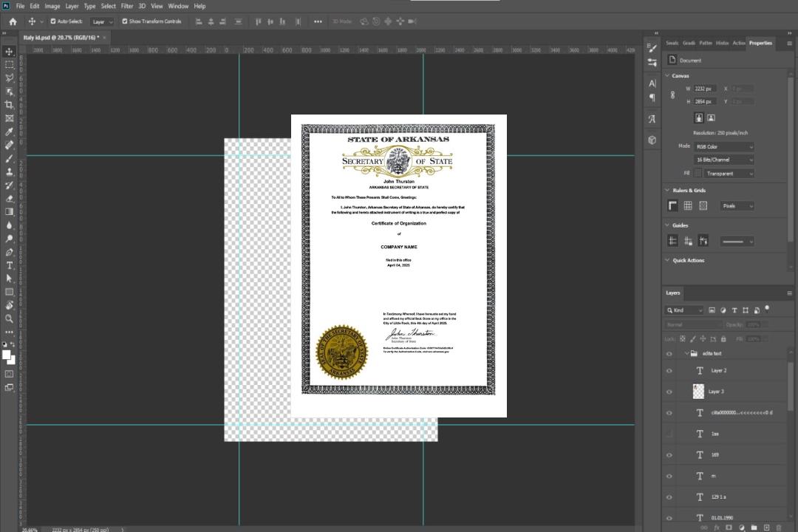
Task: Switch to the History tab
Action: (722, 43)
